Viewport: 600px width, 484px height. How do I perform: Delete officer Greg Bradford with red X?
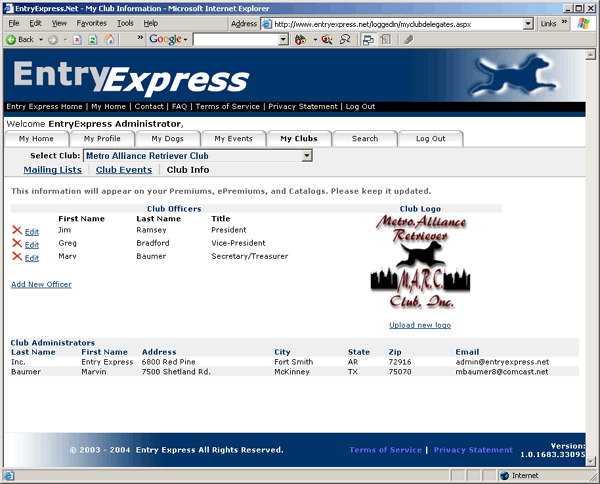[16, 244]
